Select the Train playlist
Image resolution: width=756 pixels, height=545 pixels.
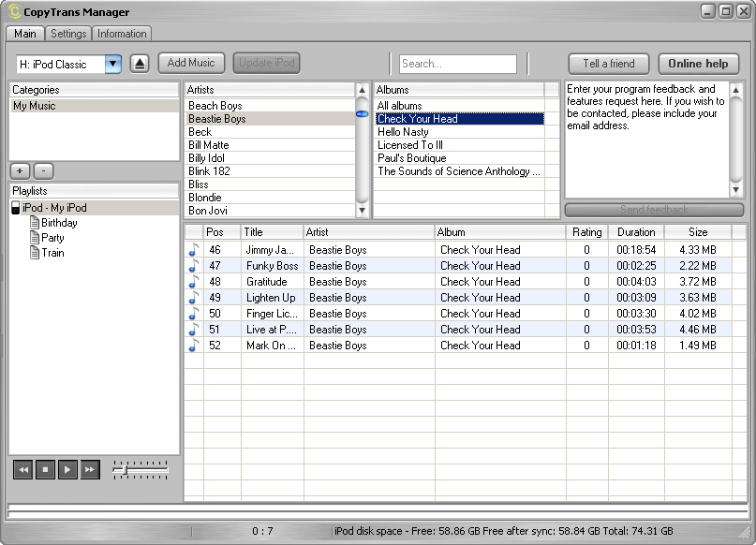pyautogui.click(x=52, y=253)
